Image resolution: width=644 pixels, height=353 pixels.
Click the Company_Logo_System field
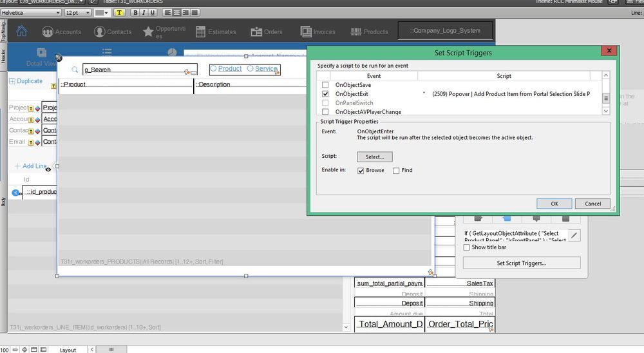click(445, 31)
